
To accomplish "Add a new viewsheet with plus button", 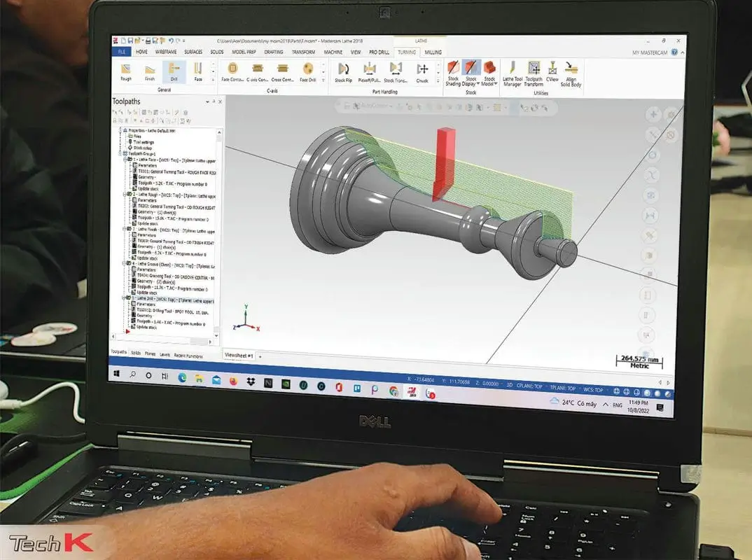I will pos(260,356).
